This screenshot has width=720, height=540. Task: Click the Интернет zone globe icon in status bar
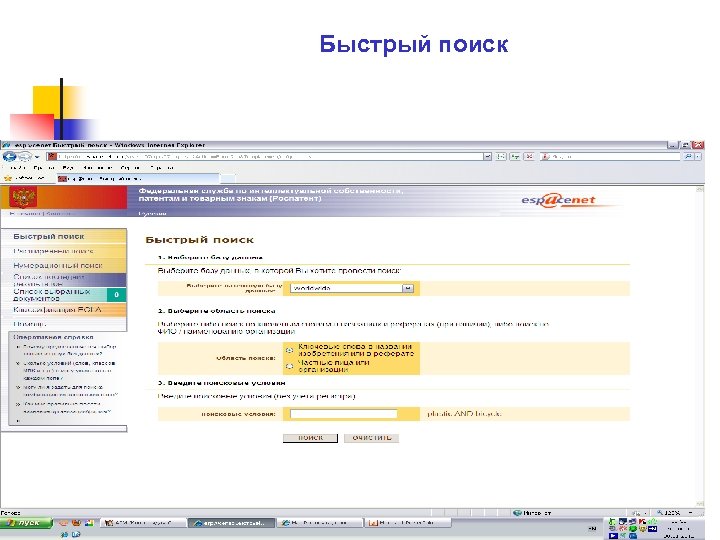click(517, 512)
